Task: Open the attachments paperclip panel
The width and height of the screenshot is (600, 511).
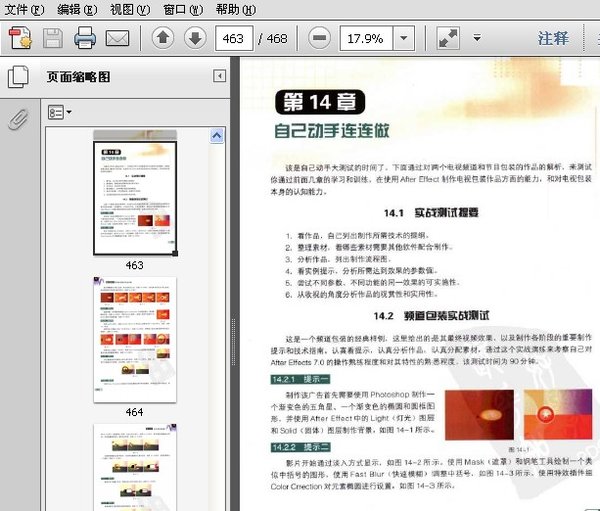Action: 18,119
